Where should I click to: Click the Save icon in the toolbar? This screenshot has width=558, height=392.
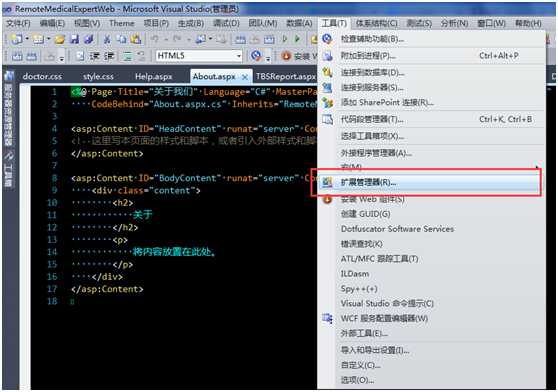[x=74, y=39]
